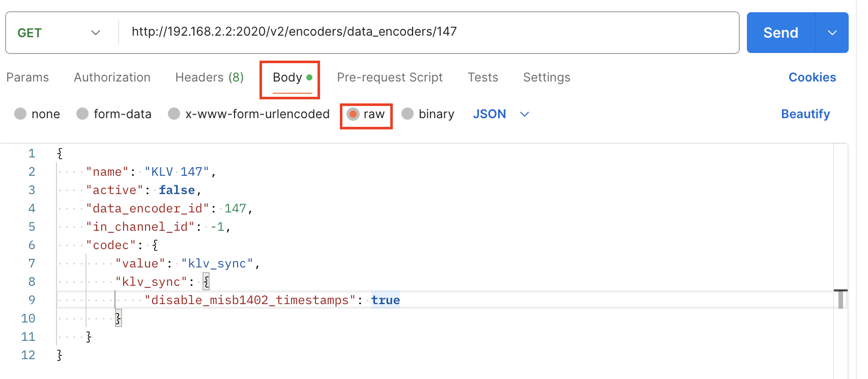Open the JSON format dropdown
This screenshot has width=868, height=379.
[x=501, y=114]
